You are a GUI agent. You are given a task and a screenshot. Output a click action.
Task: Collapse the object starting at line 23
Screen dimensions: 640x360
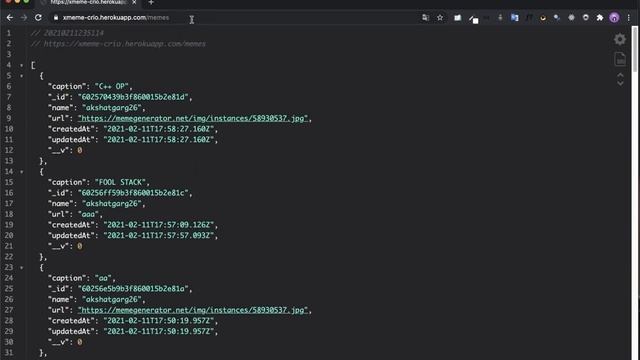tap(22, 268)
